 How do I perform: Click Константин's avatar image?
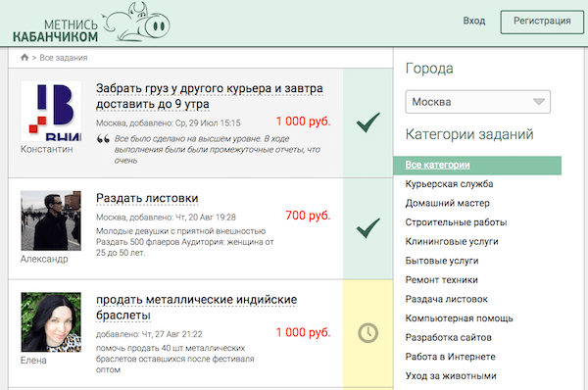pyautogui.click(x=51, y=112)
